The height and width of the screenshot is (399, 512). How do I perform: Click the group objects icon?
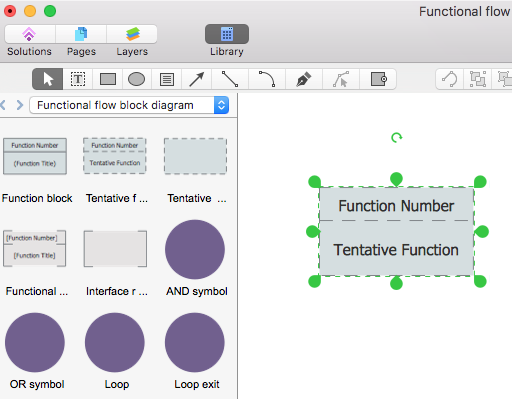478,79
